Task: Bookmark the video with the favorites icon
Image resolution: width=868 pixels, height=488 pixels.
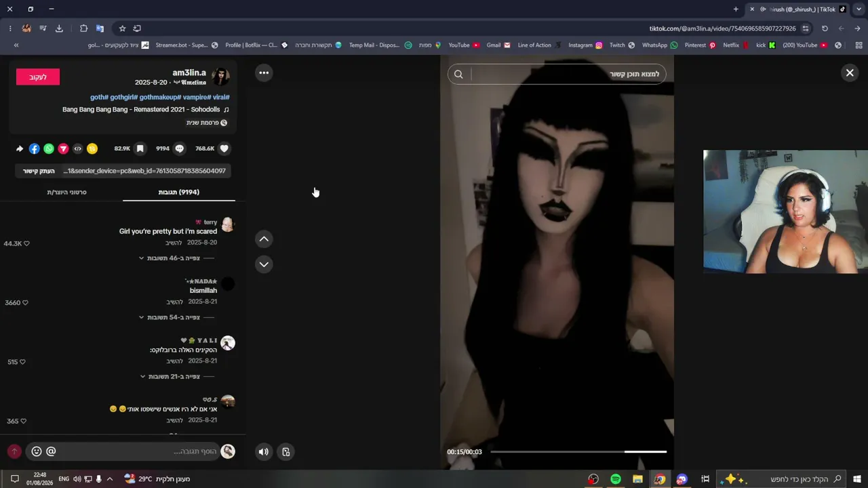Action: (x=140, y=148)
